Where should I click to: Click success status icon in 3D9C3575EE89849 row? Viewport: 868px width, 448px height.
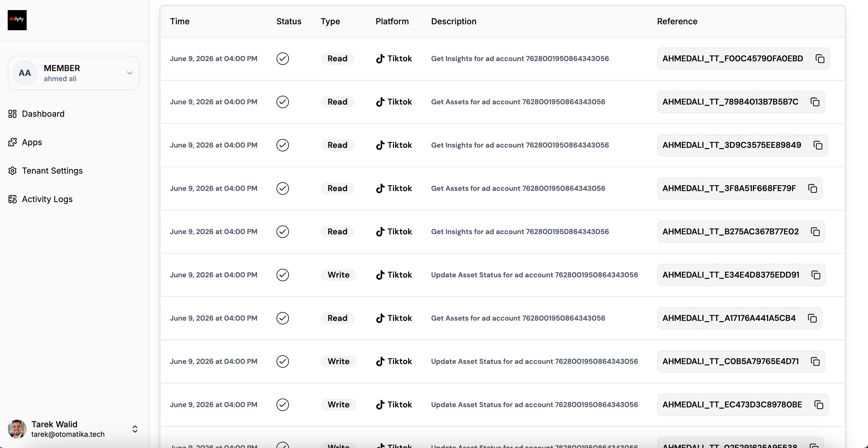(x=283, y=145)
